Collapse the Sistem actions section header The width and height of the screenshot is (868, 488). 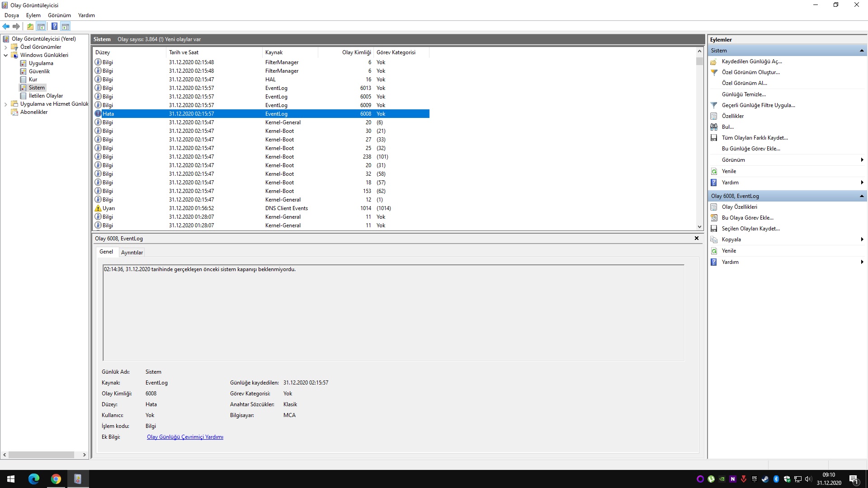click(x=861, y=51)
